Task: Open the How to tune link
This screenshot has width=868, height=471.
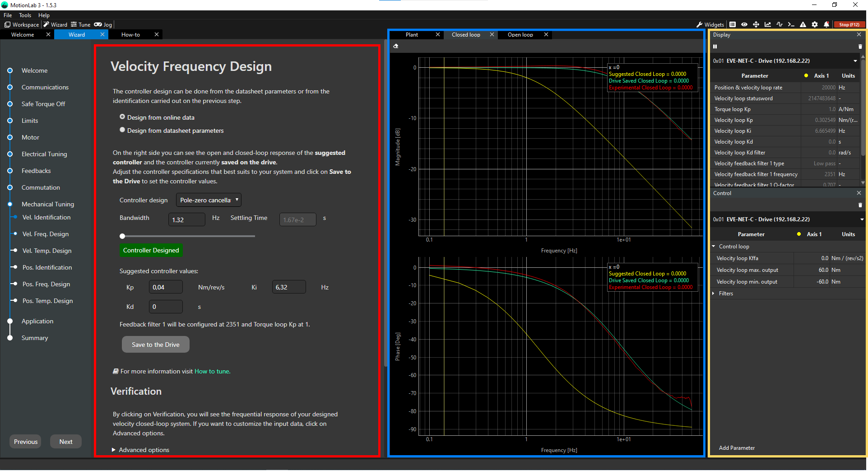Action: click(x=212, y=371)
